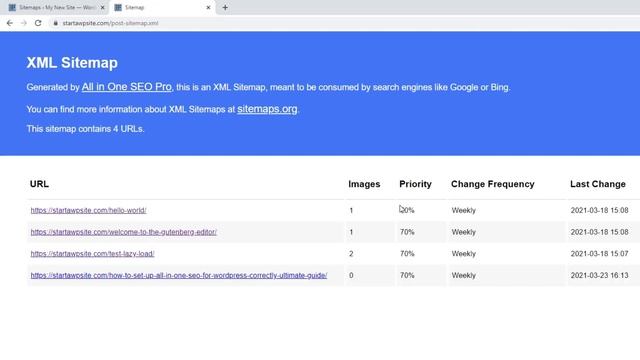Click the address bar URL
The width and height of the screenshot is (640, 360).
tap(110, 23)
